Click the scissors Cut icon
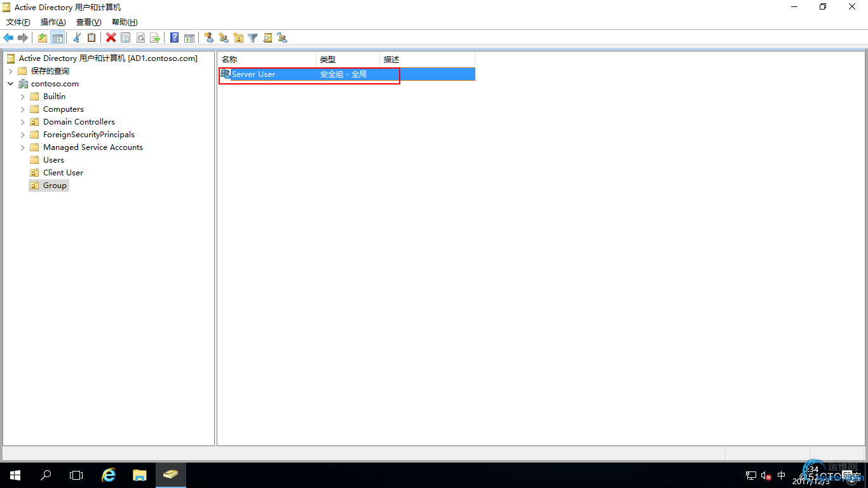This screenshot has width=868, height=488. coord(77,38)
